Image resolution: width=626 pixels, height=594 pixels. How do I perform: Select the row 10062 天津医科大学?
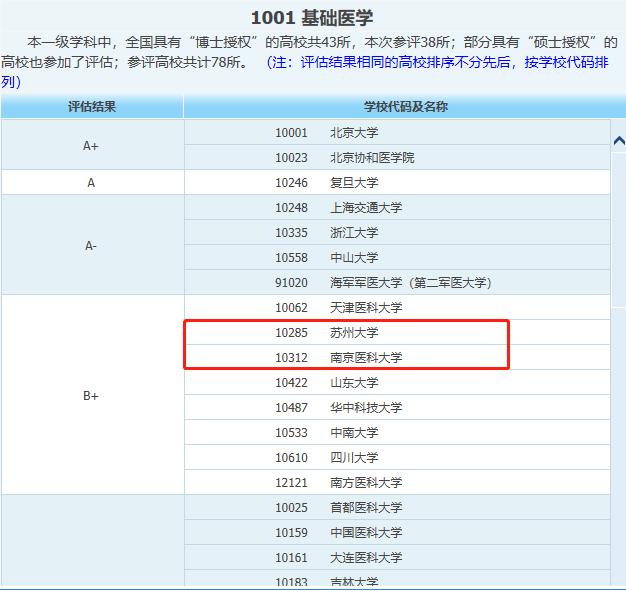click(x=397, y=307)
